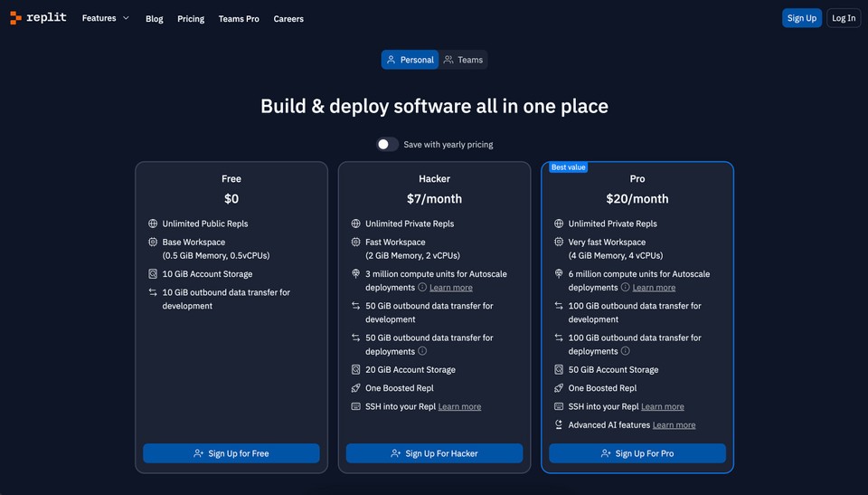Image resolution: width=868 pixels, height=495 pixels.
Task: Toggle the yearly pricing switch
Action: point(388,144)
